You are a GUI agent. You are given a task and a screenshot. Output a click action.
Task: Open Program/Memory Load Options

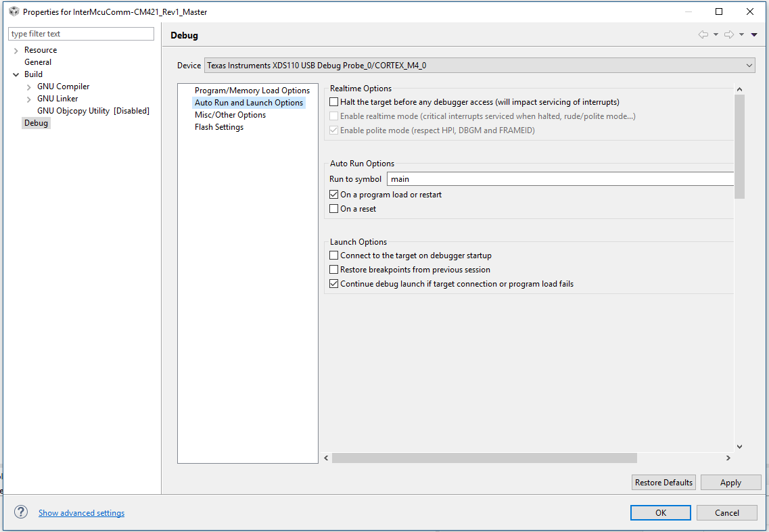coord(252,90)
